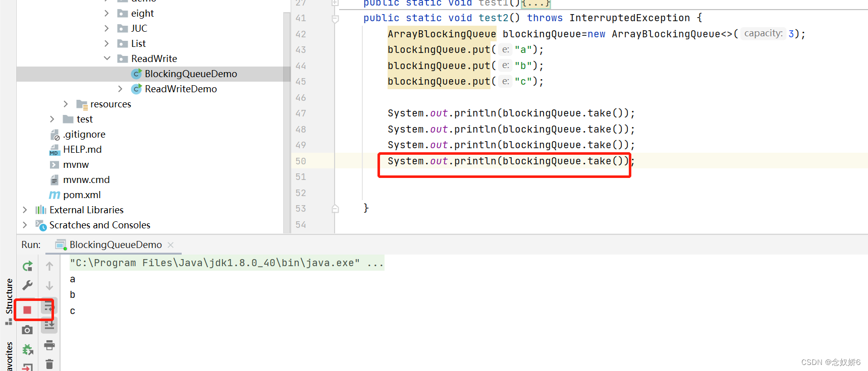The image size is (868, 371).
Task: Click the java.exe command line in console
Action: [227, 263]
